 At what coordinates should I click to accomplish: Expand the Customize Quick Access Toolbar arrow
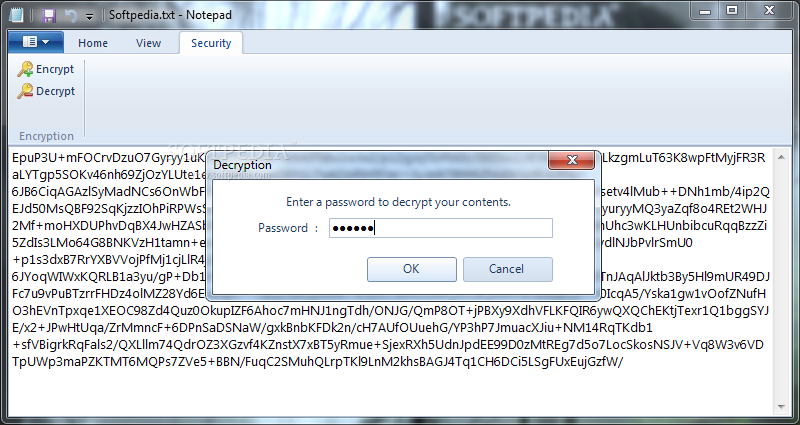(89, 17)
